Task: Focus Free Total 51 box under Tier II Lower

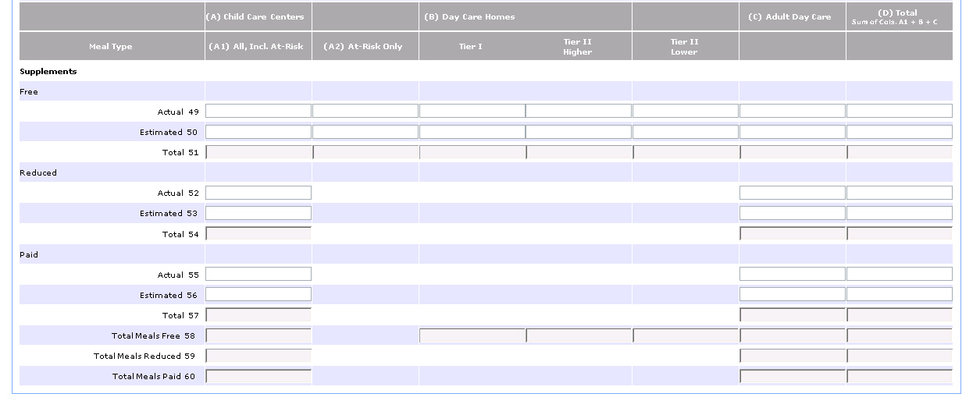Action: (686, 152)
